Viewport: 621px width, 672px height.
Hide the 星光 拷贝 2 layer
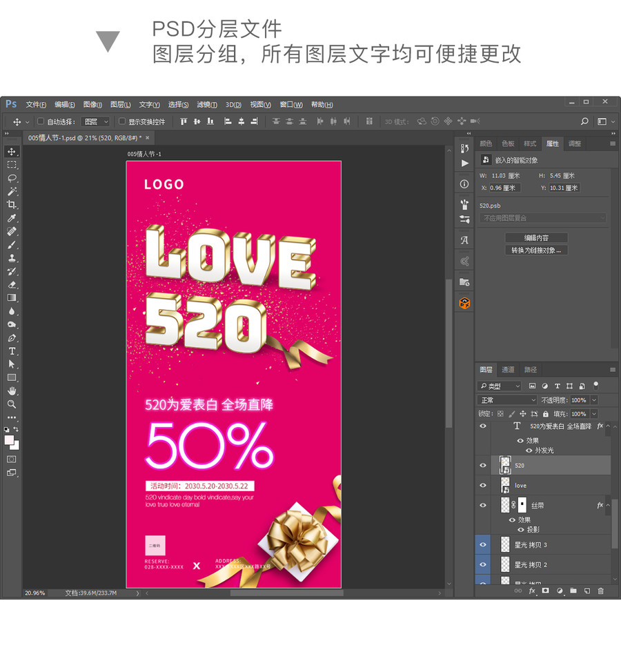click(483, 564)
